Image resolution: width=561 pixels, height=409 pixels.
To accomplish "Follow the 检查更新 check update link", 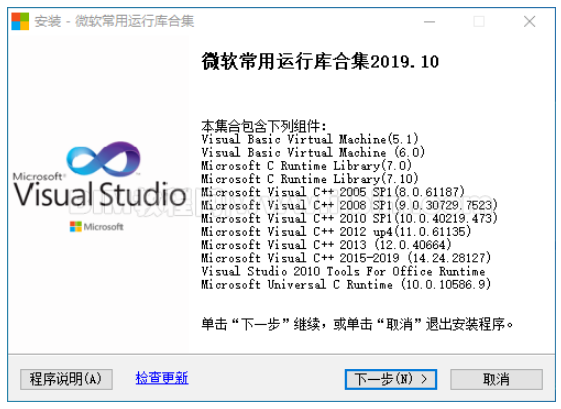I will click(x=162, y=378).
